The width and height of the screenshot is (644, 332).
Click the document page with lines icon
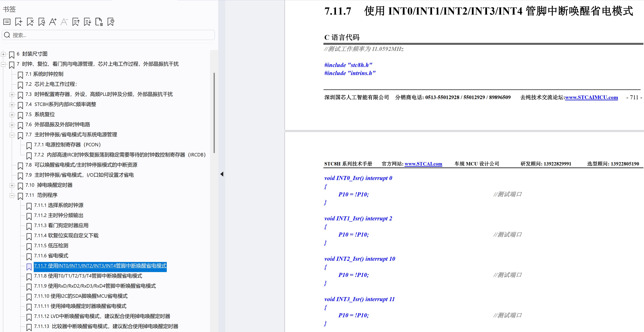[x=99, y=22]
